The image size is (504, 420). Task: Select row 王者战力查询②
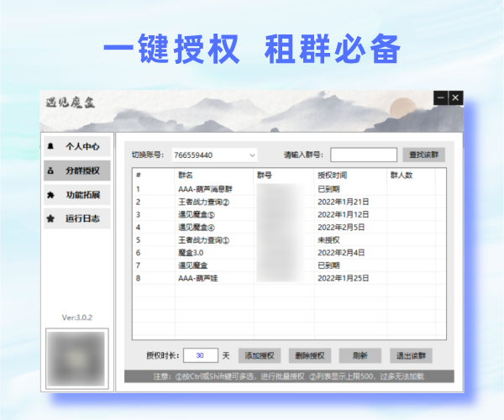pyautogui.click(x=289, y=202)
